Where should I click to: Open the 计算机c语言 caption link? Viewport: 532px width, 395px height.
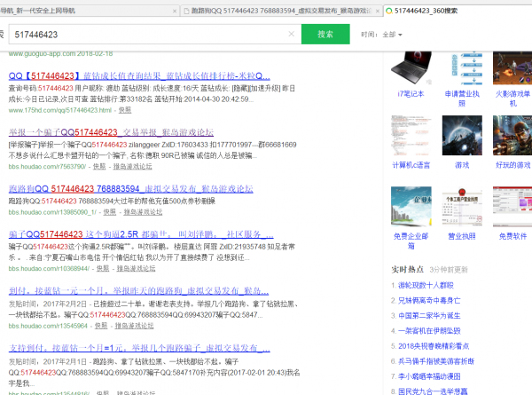pyautogui.click(x=411, y=165)
